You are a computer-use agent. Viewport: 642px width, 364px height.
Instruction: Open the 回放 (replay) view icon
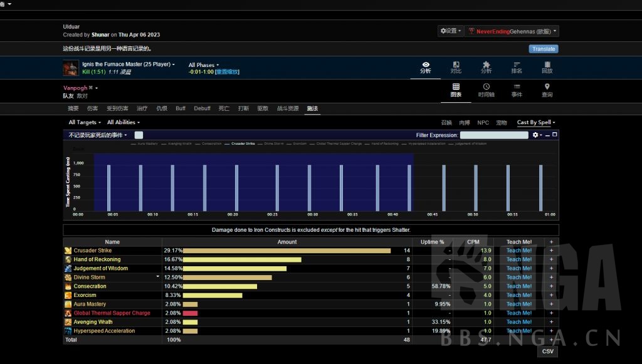(x=547, y=67)
